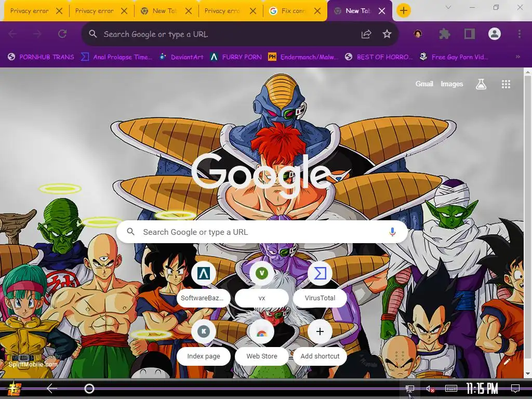532x399 pixels.
Task: Click the muted volume tray icon
Action: click(430, 389)
